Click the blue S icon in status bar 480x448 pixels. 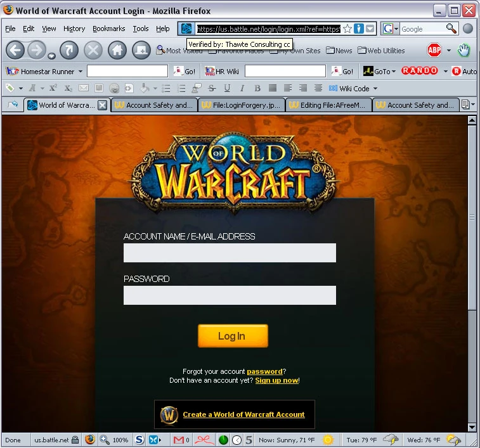point(139,440)
